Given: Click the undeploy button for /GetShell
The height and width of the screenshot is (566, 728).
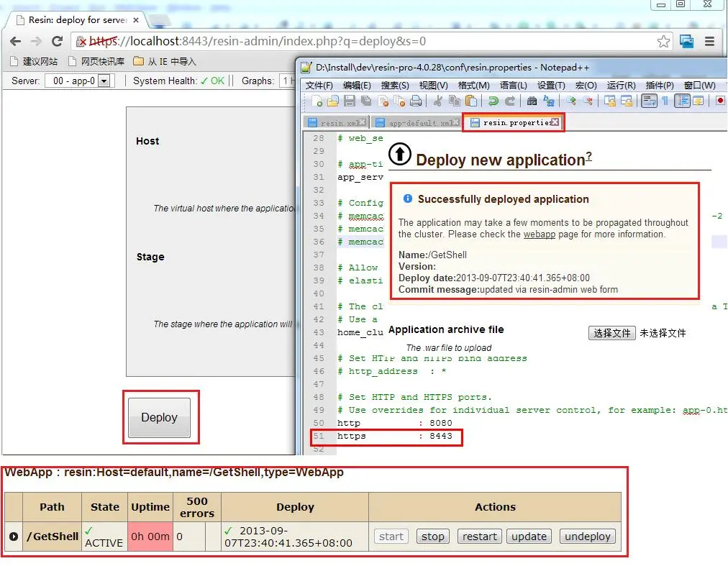Looking at the screenshot, I should [x=587, y=537].
